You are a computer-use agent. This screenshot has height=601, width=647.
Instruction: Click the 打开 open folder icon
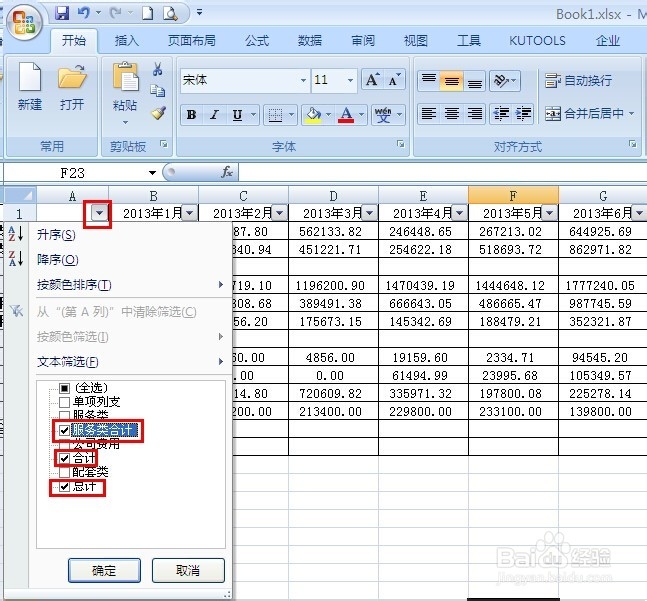click(x=72, y=76)
